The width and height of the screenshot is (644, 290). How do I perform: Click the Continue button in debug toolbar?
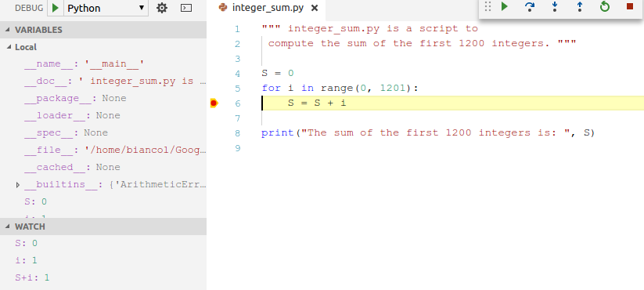[505, 7]
